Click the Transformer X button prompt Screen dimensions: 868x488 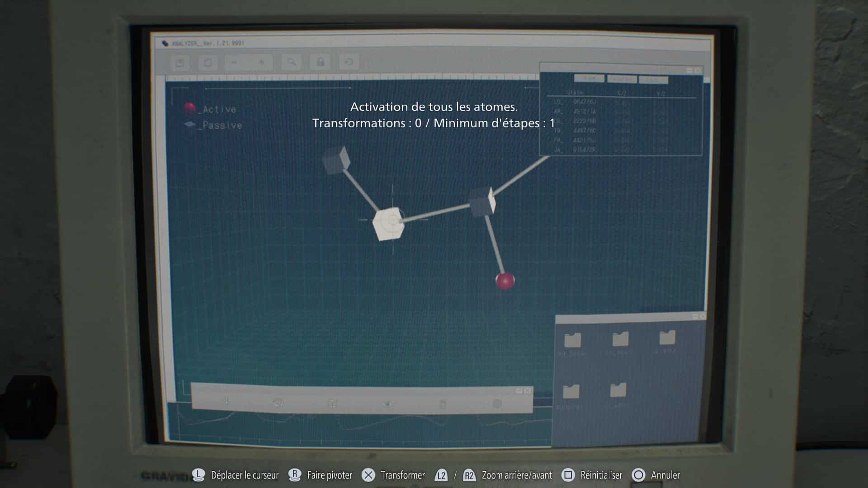click(368, 475)
